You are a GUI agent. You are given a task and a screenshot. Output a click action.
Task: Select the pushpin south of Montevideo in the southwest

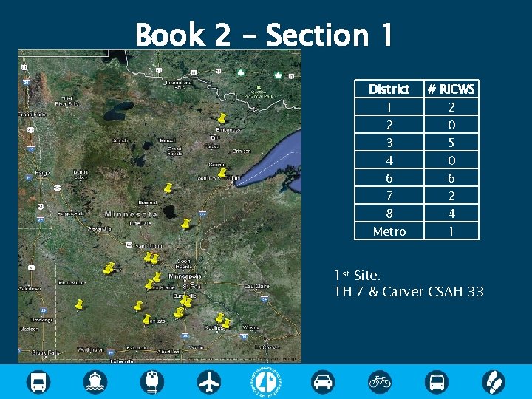79,304
